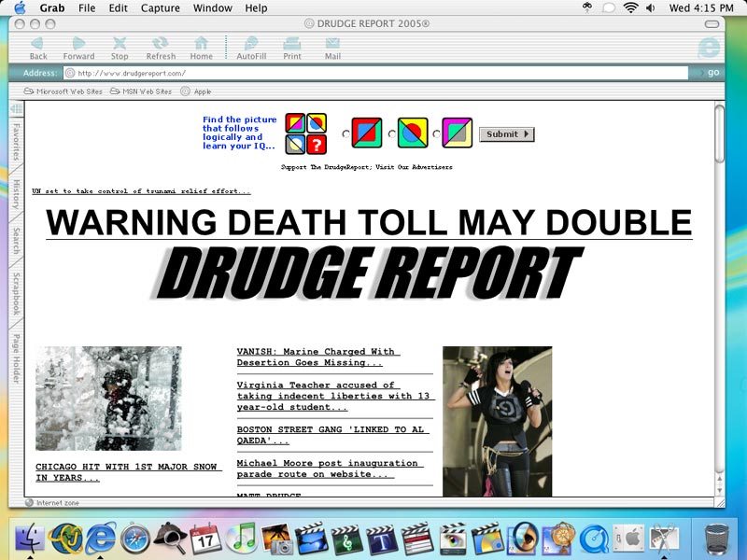The height and width of the screenshot is (560, 747).
Task: Open 'UN set to take control of tsunami' link
Action: point(141,191)
